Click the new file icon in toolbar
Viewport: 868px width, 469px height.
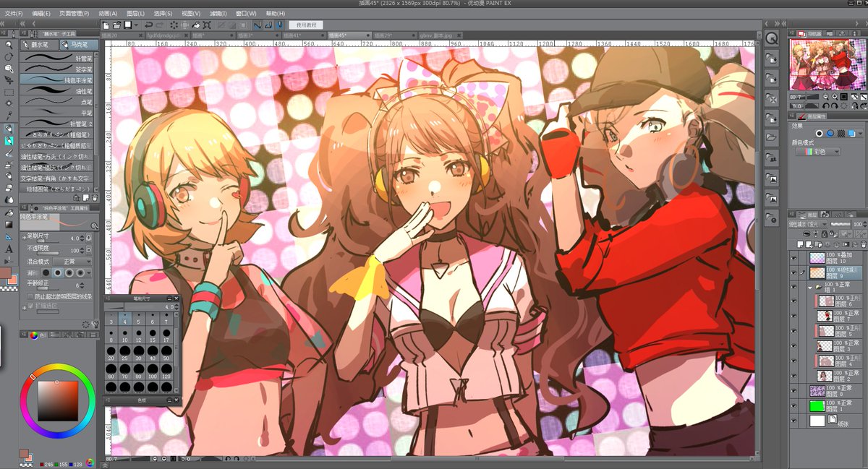point(106,25)
